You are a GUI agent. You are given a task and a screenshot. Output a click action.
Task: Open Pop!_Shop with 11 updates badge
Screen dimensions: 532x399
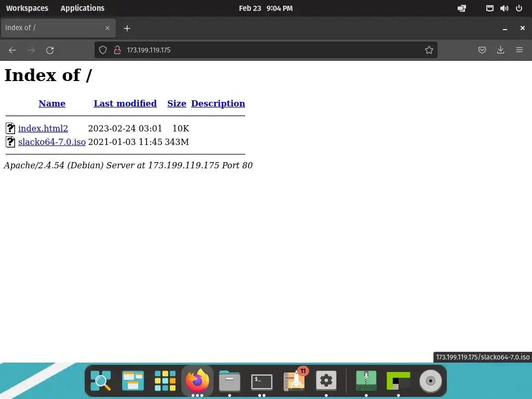coord(295,380)
